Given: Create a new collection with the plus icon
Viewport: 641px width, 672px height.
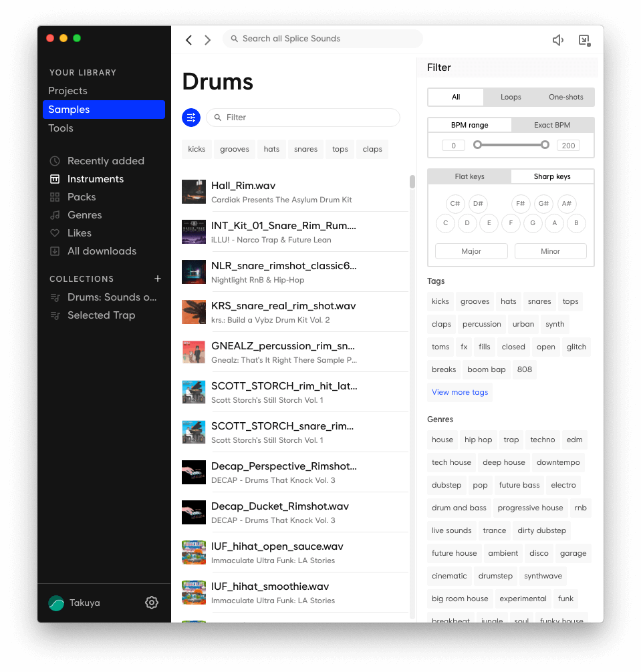Looking at the screenshot, I should tap(157, 279).
